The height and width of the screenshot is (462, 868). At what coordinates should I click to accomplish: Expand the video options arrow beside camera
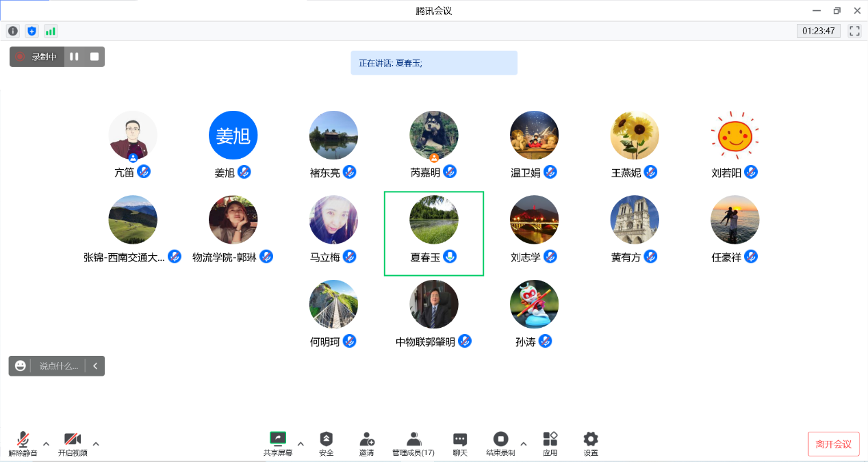click(x=96, y=444)
